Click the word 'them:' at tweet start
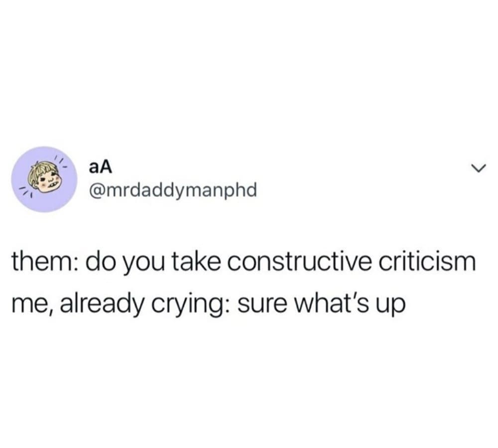This screenshot has height=448, width=498. click(x=44, y=262)
